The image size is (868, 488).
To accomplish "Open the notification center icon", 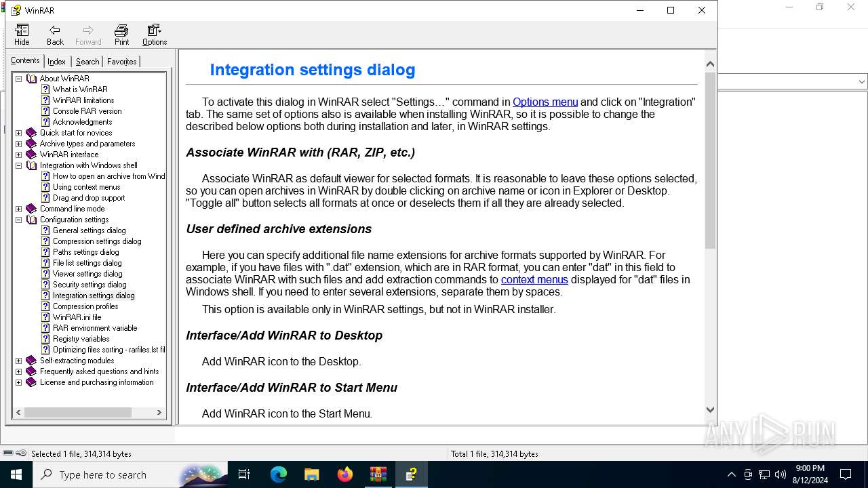I will [846, 474].
